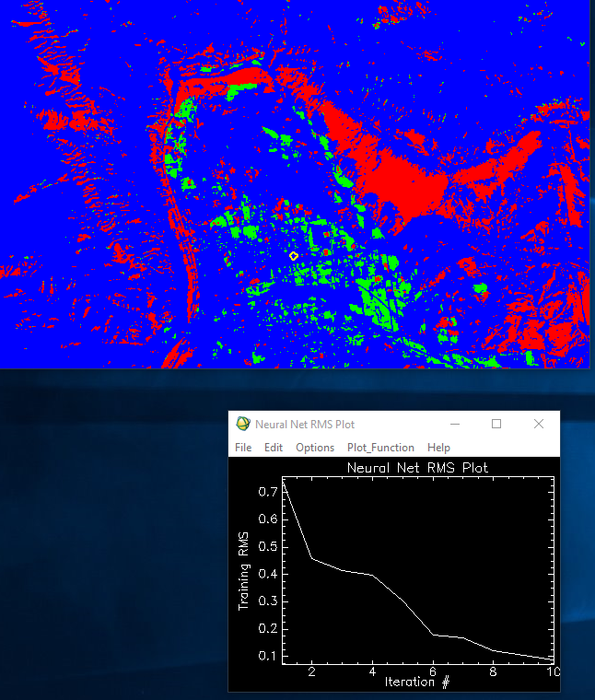Screen dimensions: 595x700
Task: Open the Help menu
Action: [x=438, y=448]
